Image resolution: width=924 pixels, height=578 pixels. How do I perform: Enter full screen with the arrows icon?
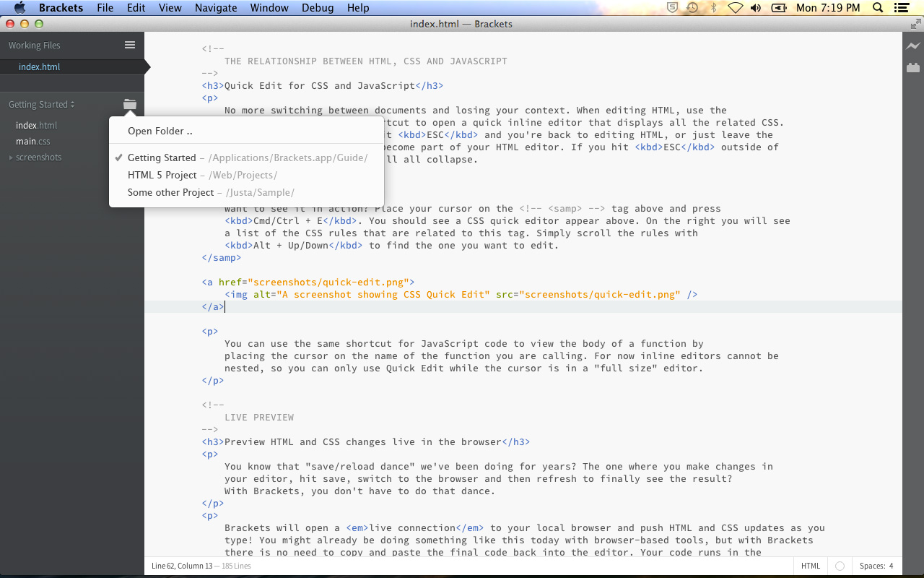pos(915,24)
